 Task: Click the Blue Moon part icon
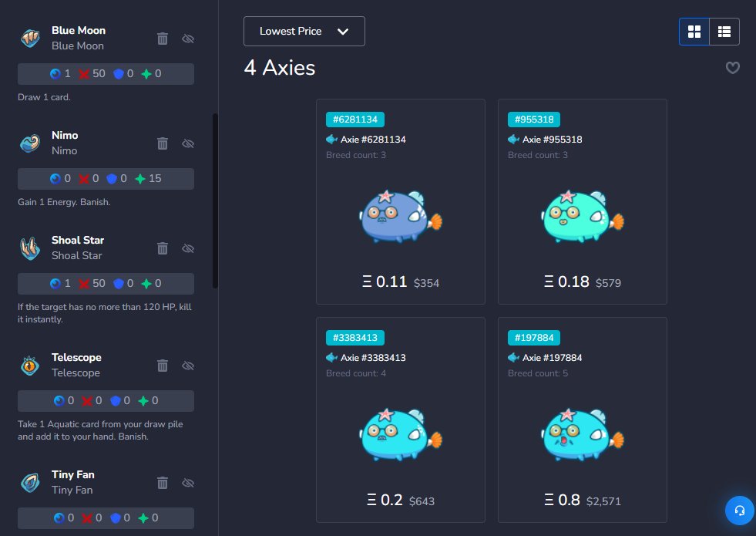[x=30, y=38]
